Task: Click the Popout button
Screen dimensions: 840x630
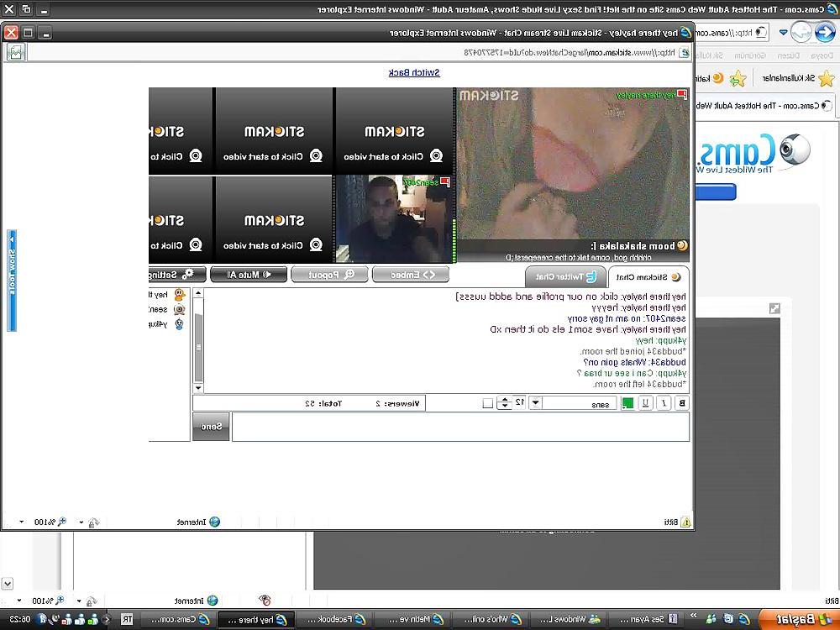Action: point(329,275)
